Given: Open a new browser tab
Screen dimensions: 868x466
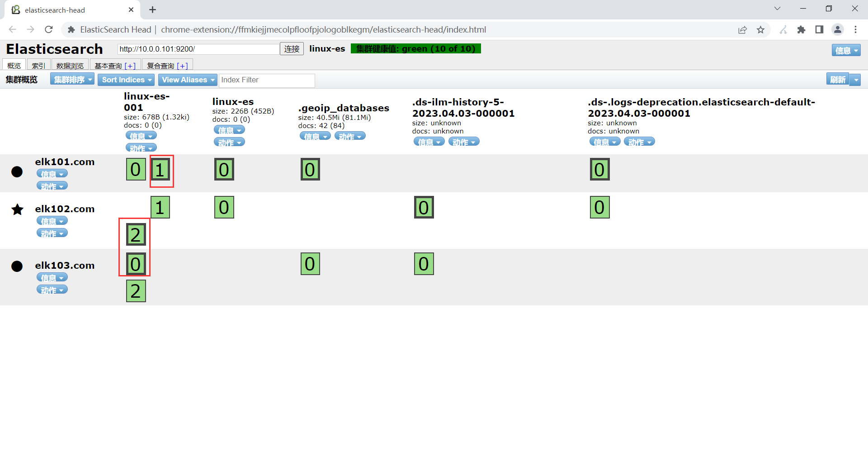Looking at the screenshot, I should (153, 10).
